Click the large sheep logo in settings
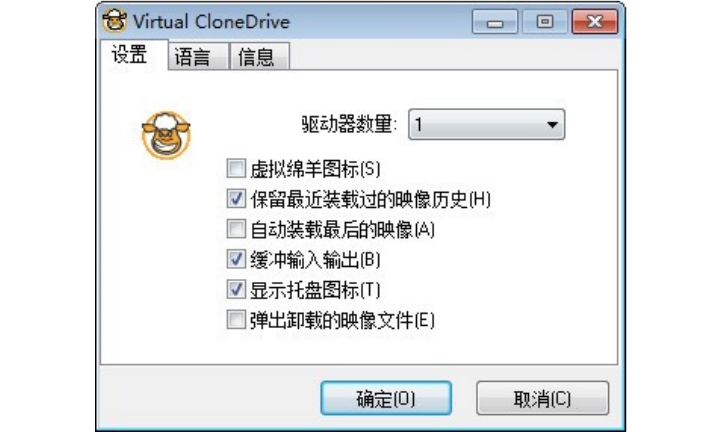This screenshot has height=432, width=720. click(166, 135)
